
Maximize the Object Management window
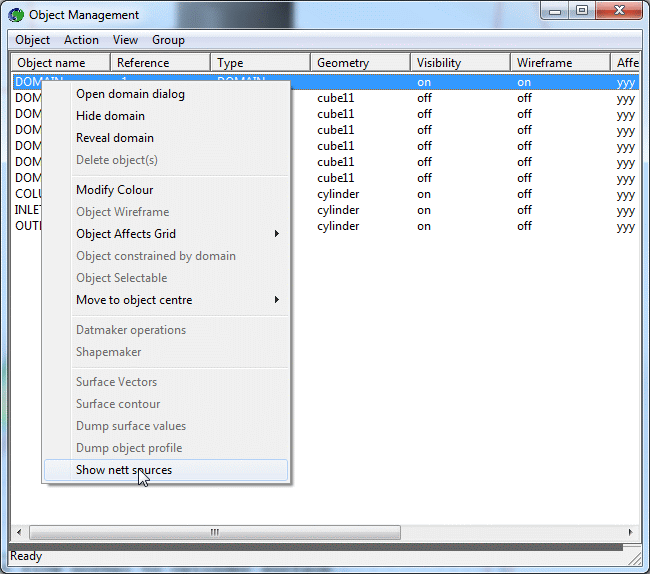tap(581, 11)
